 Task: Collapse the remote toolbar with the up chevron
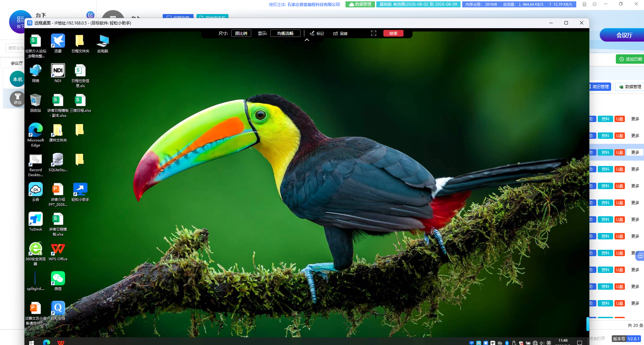[x=307, y=40]
